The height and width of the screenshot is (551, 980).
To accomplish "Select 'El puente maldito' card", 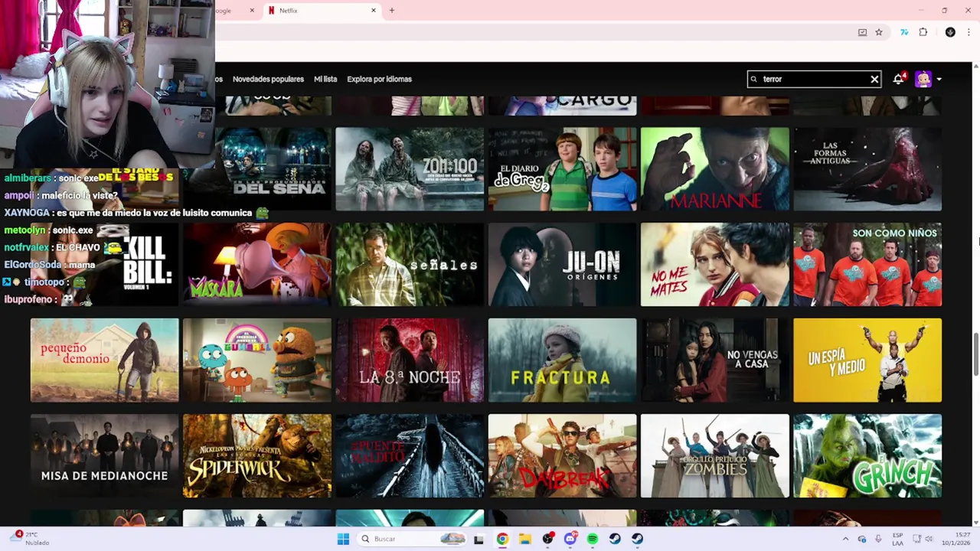I will click(410, 456).
